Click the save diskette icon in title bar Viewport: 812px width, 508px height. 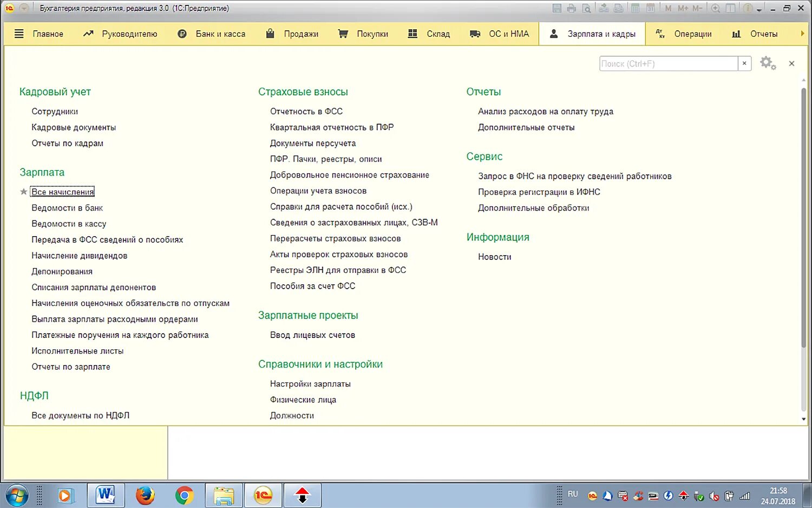tap(556, 8)
